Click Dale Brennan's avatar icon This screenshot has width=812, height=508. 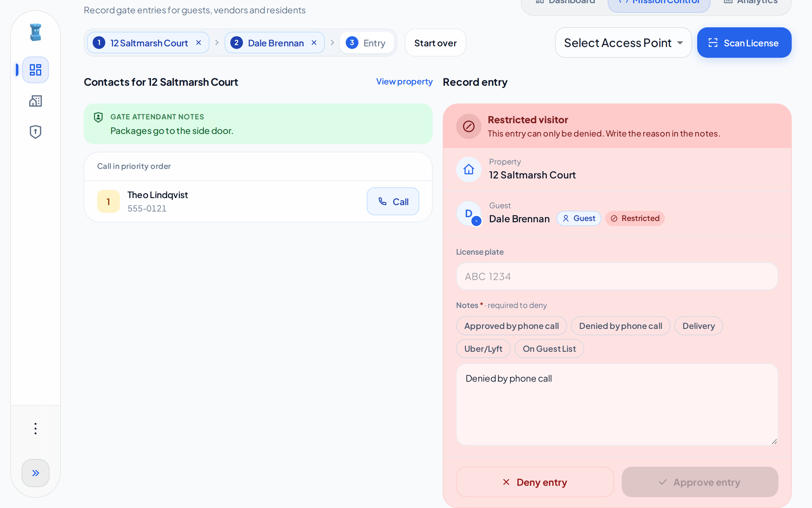(468, 213)
